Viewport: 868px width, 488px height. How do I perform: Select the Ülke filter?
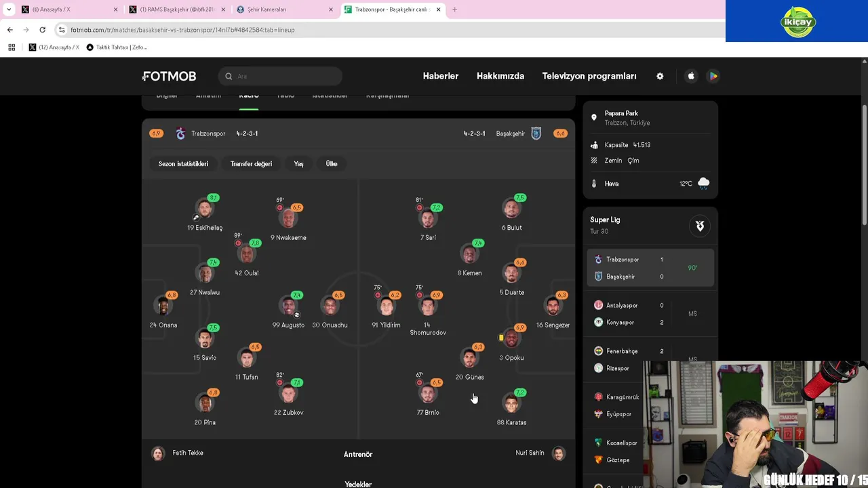[x=332, y=163]
